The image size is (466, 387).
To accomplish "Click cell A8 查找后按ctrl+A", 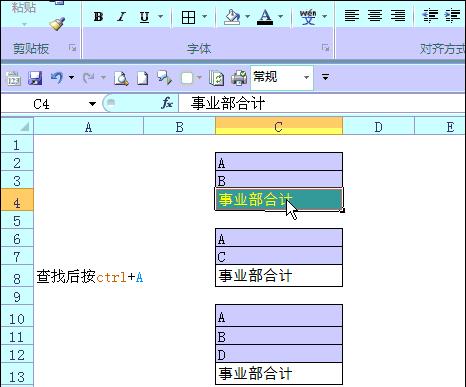I will coord(90,276).
